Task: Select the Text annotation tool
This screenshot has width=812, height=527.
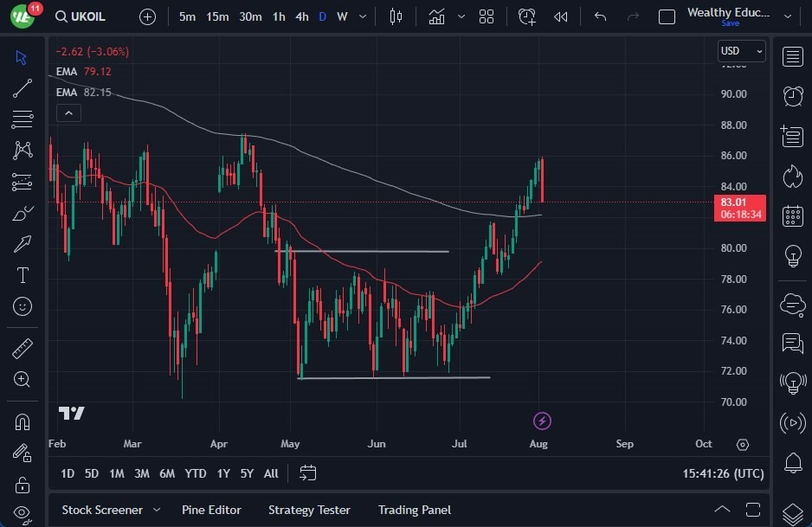Action: [x=23, y=275]
